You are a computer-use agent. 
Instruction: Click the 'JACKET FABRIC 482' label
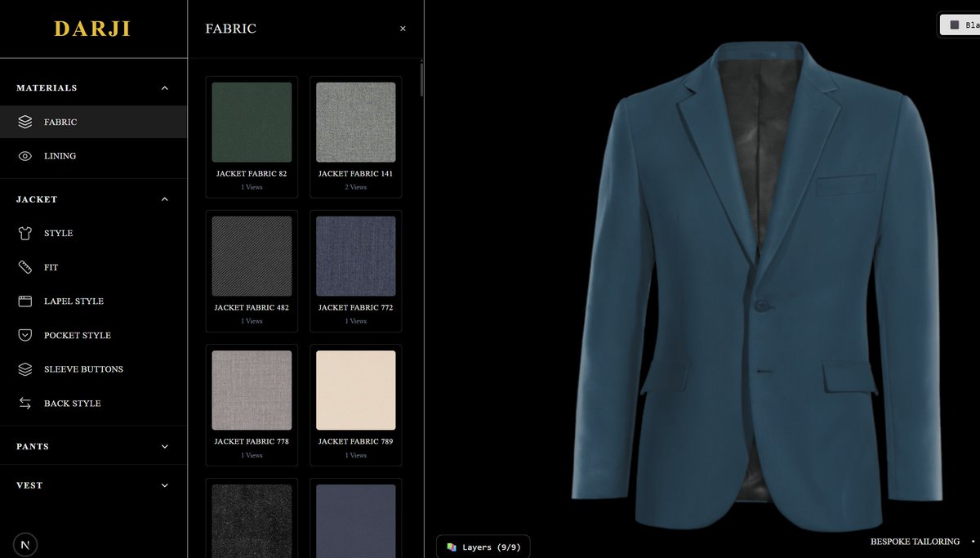(x=252, y=308)
